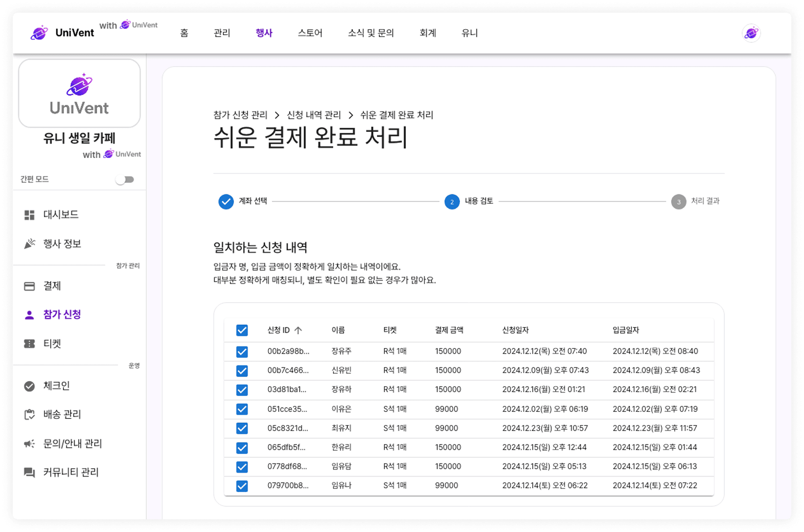This screenshot has width=804, height=532.
Task: Click the sort arrow next to 신청 ID
Action: coord(298,330)
